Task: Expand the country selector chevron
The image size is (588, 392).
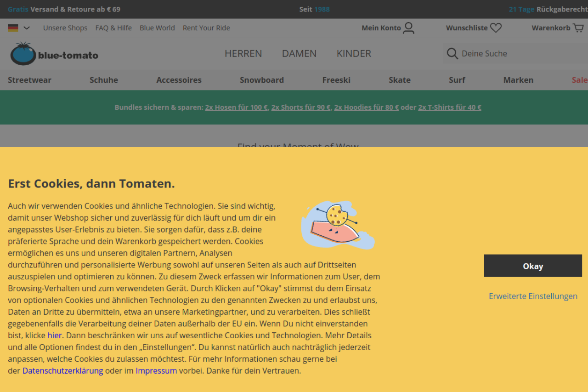Action: pos(27,28)
